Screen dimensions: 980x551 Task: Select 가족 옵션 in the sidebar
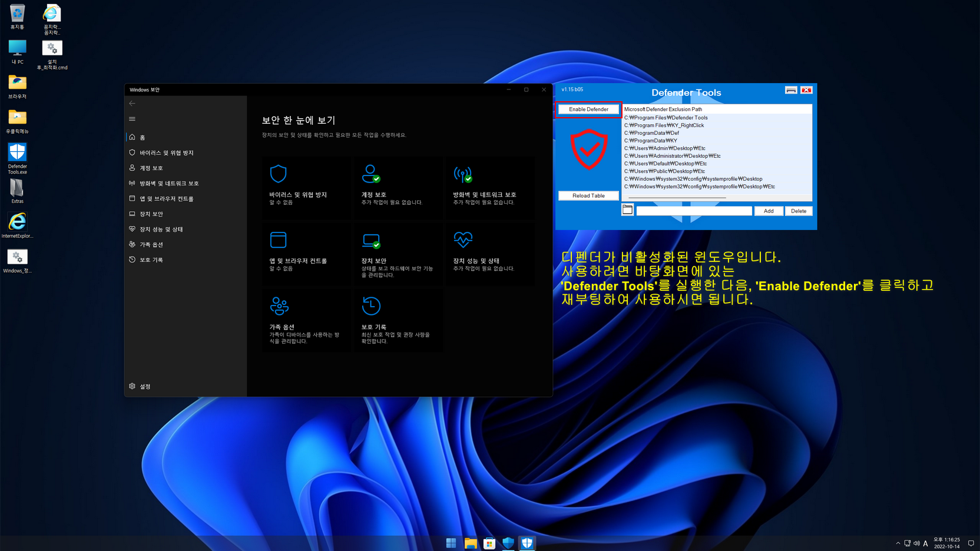(x=186, y=244)
